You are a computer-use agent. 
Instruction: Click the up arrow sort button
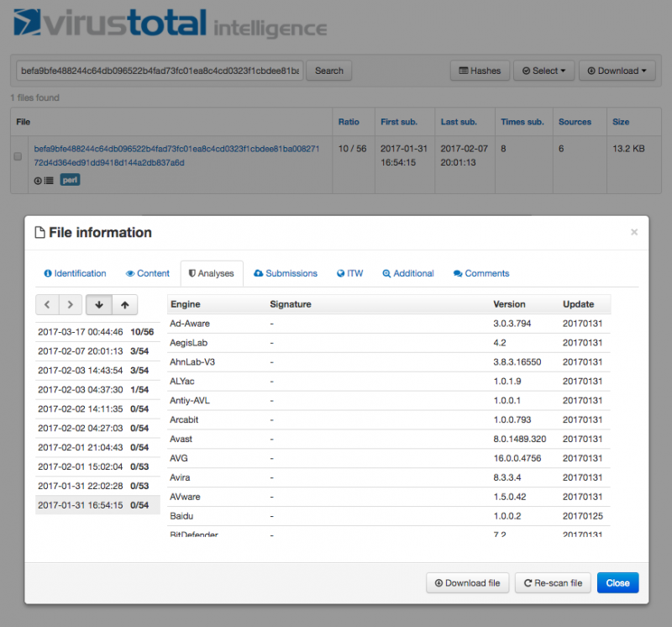point(124,304)
